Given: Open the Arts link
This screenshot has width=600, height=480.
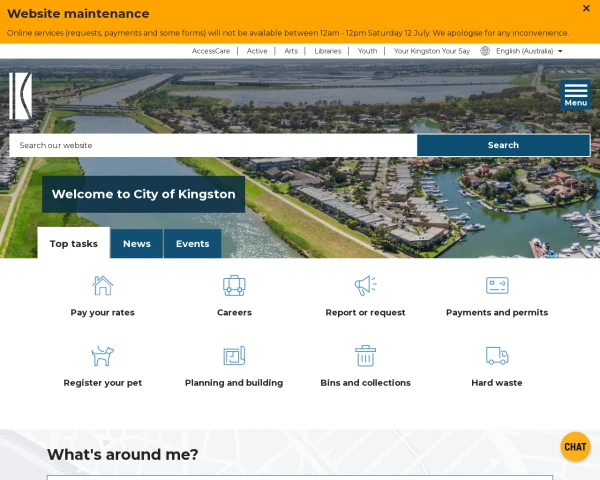Looking at the screenshot, I should pos(291,51).
